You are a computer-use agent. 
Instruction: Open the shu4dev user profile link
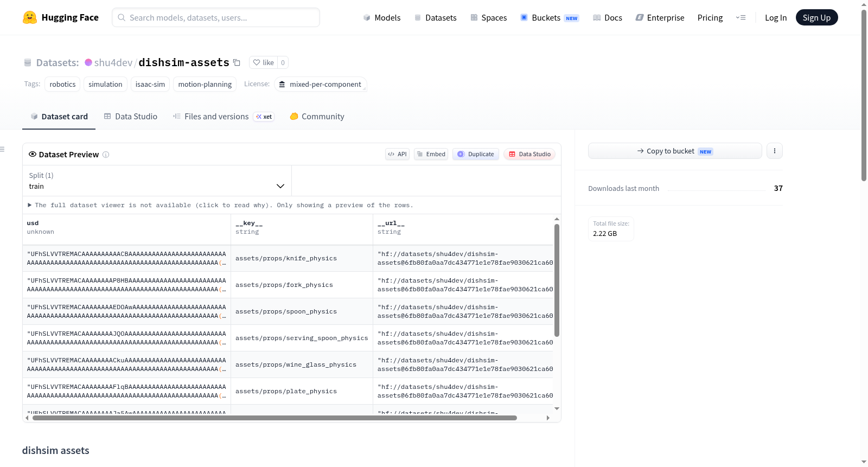point(113,62)
